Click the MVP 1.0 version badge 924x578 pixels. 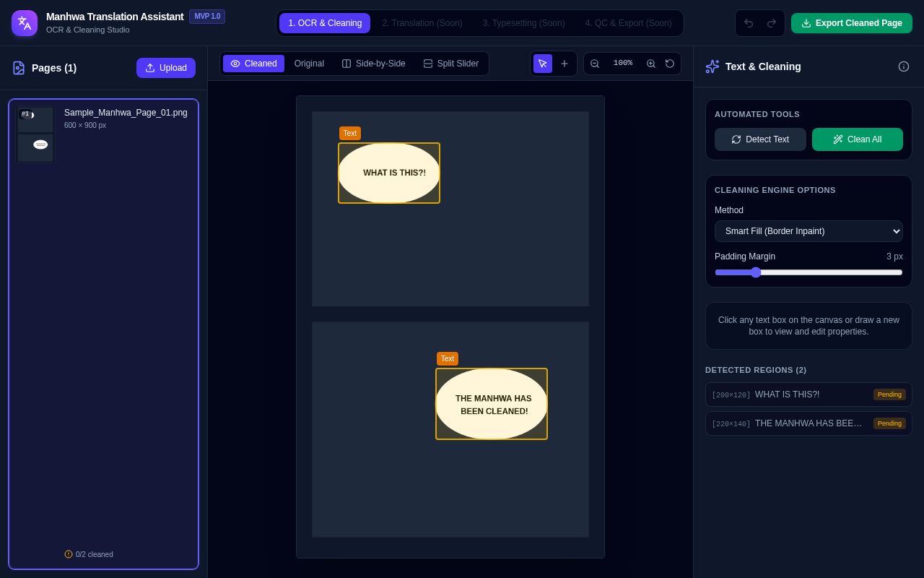pos(207,17)
